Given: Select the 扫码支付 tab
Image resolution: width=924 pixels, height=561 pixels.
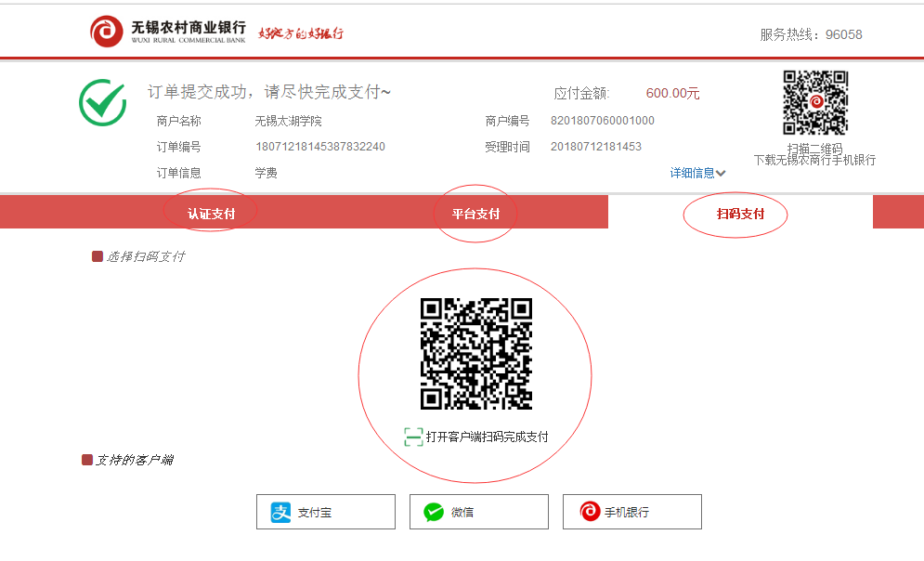Looking at the screenshot, I should [740, 214].
